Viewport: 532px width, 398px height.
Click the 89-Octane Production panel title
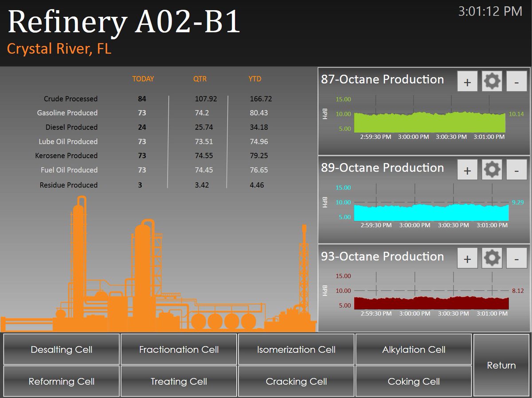click(x=382, y=168)
